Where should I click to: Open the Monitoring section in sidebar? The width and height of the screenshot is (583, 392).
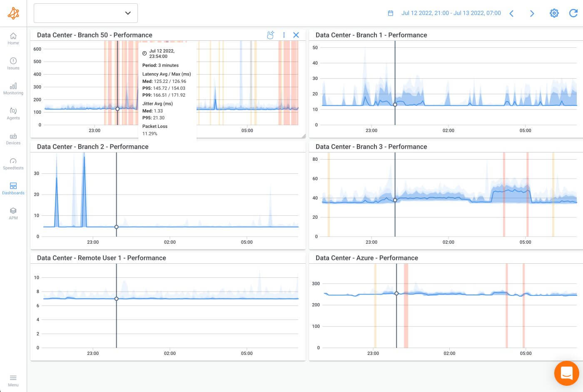(x=13, y=88)
